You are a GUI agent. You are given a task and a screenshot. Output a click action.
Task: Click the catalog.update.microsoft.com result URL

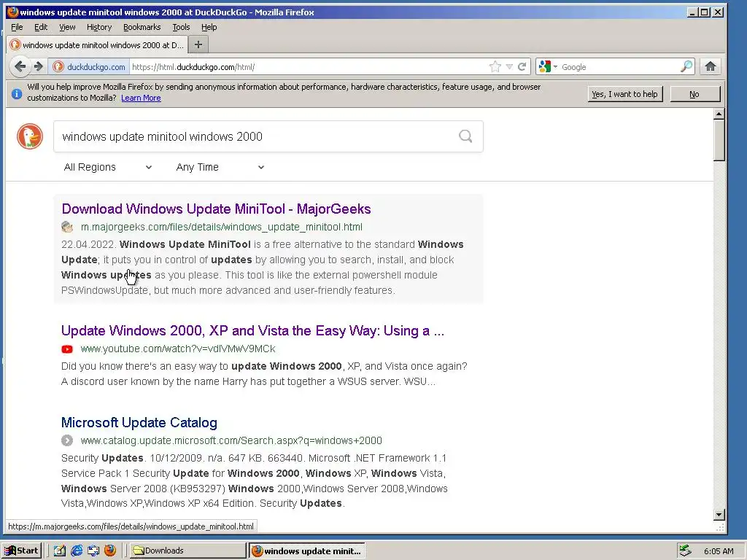tap(231, 440)
